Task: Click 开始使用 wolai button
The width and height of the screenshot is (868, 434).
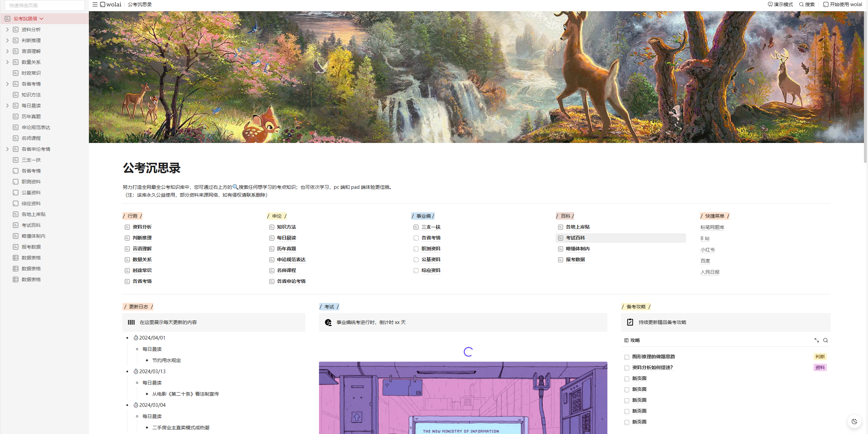Action: click(x=843, y=4)
